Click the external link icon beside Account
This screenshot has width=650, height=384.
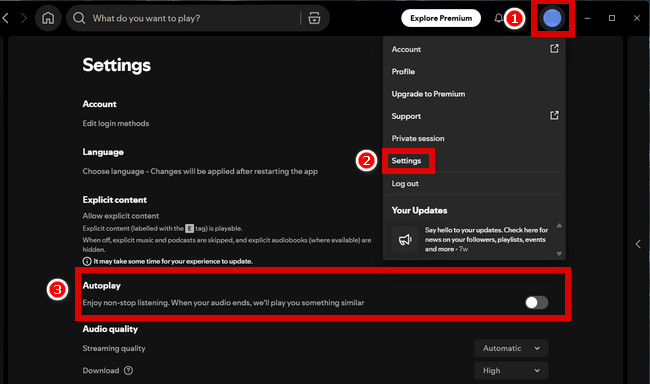[554, 49]
